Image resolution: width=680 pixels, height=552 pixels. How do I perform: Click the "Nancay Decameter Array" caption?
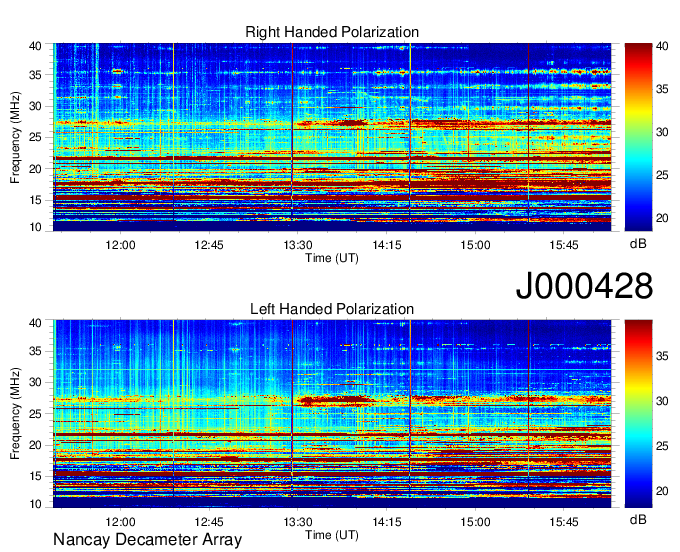tap(147, 540)
